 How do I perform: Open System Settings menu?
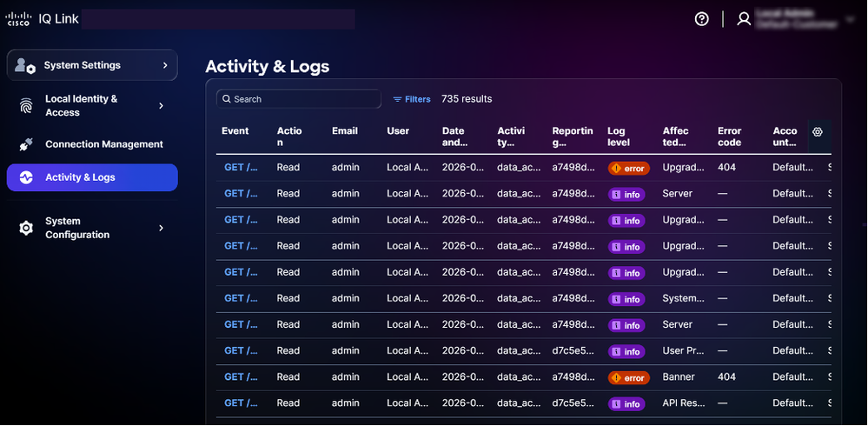(92, 65)
